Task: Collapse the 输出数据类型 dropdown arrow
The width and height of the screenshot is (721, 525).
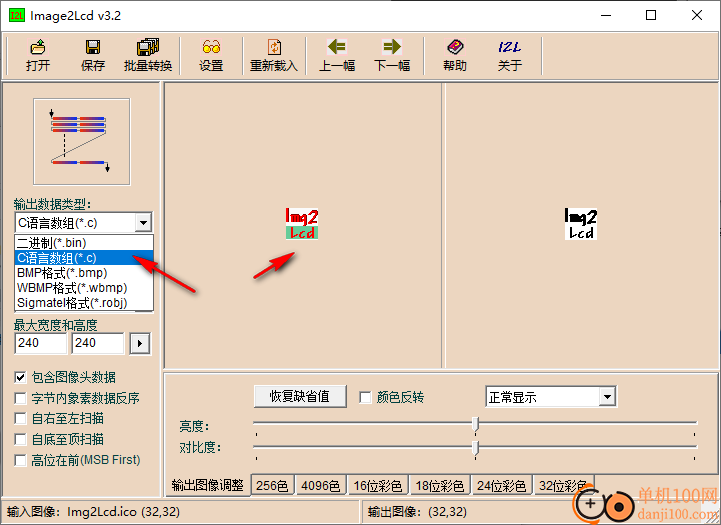Action: (143, 223)
